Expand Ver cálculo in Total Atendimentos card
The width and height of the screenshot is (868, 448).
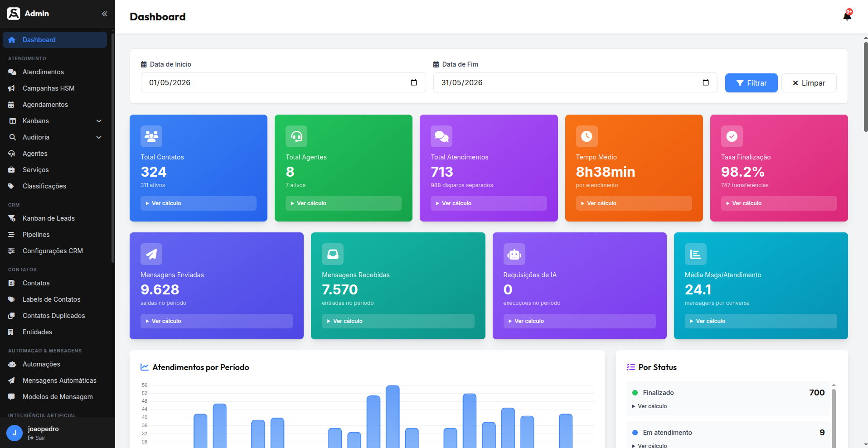(x=489, y=203)
